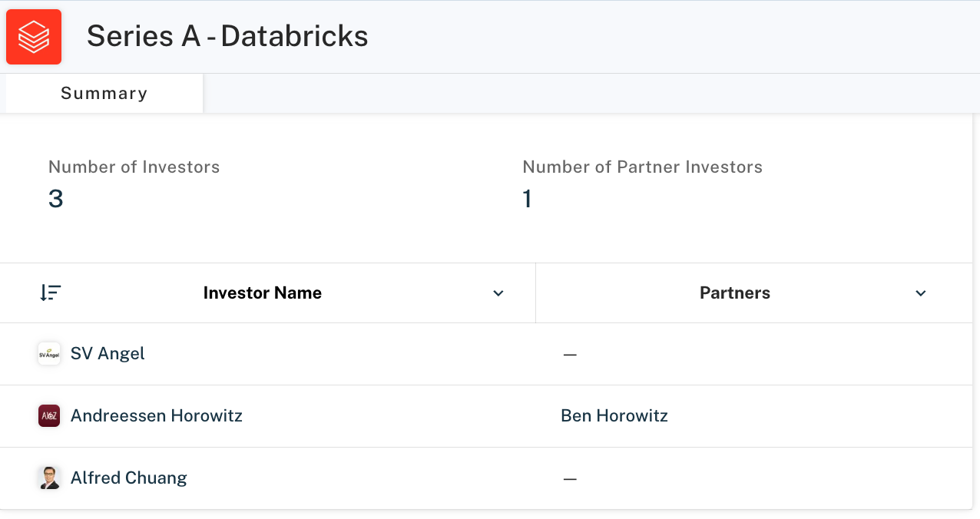Screen dimensions: 980x519
Task: Click the Investor Name column header
Action: [x=262, y=293]
